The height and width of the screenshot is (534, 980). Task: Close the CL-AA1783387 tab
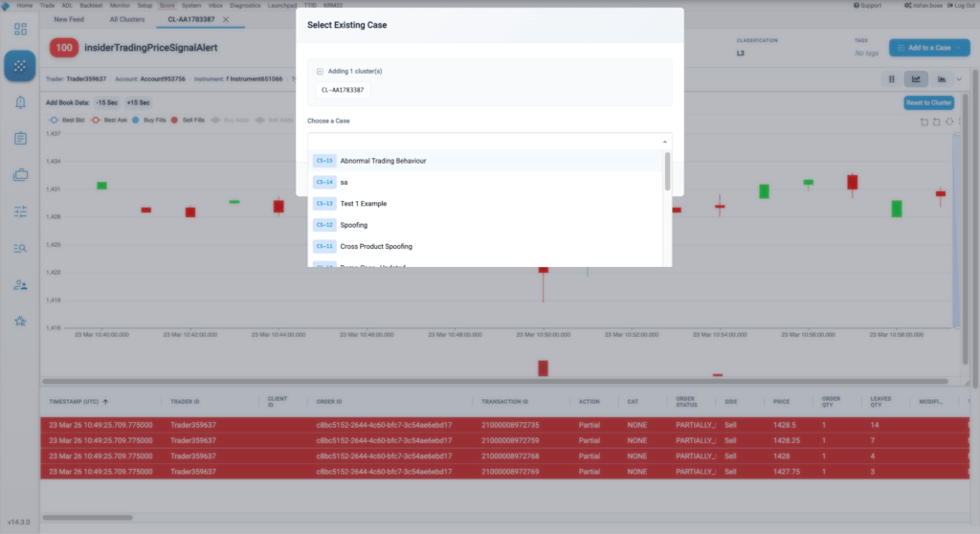coord(226,19)
